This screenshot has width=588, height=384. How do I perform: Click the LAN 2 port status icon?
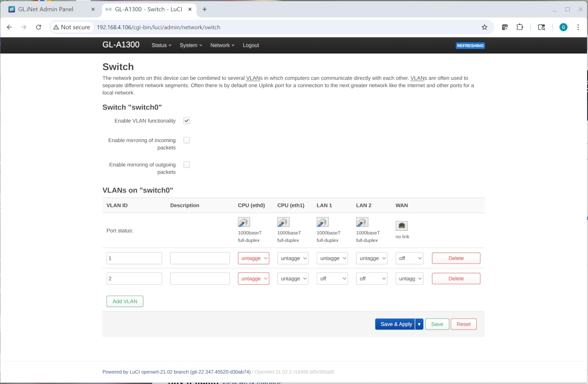(x=362, y=222)
